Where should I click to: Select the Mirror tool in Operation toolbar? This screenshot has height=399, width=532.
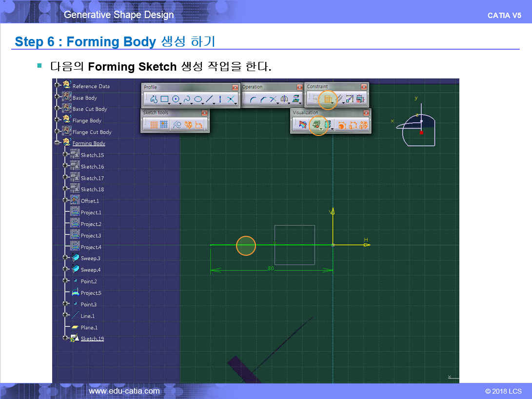(284, 99)
